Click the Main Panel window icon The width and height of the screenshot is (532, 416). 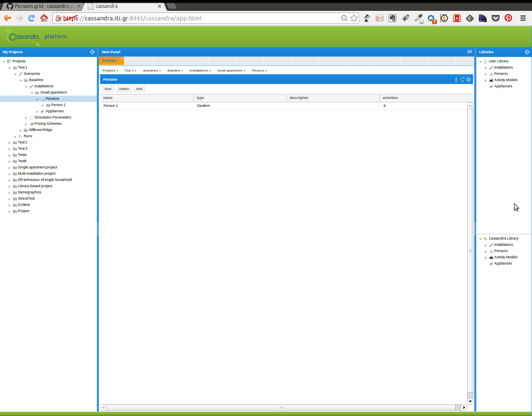(470, 52)
